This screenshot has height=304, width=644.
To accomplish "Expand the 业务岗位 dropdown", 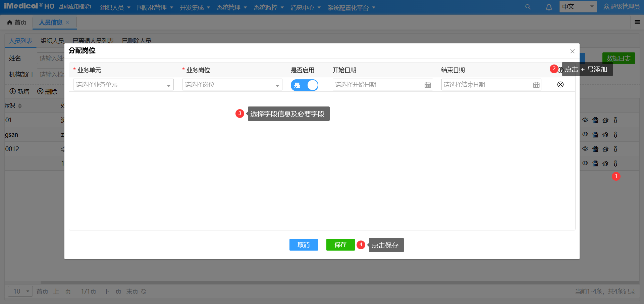I will point(232,85).
